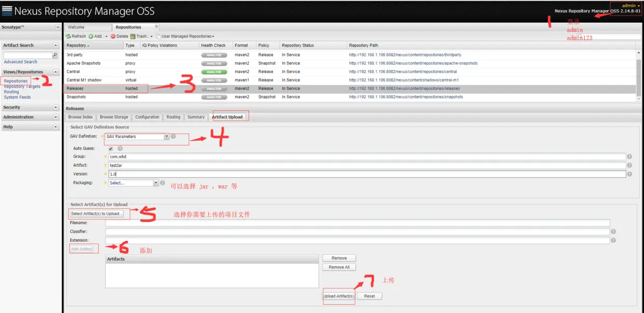This screenshot has height=313, width=644.
Task: Collapse the Sonatype sidebar with double-arrow icon
Action: pyautogui.click(x=58, y=27)
